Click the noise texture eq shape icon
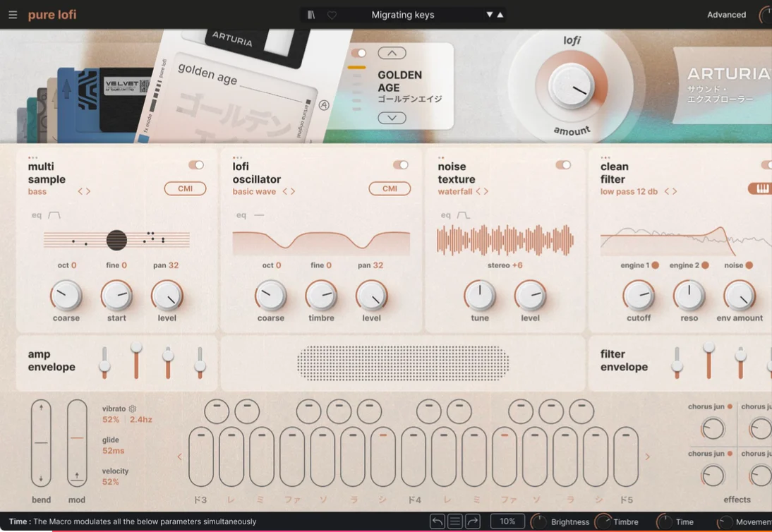This screenshot has width=772, height=532. [x=464, y=215]
